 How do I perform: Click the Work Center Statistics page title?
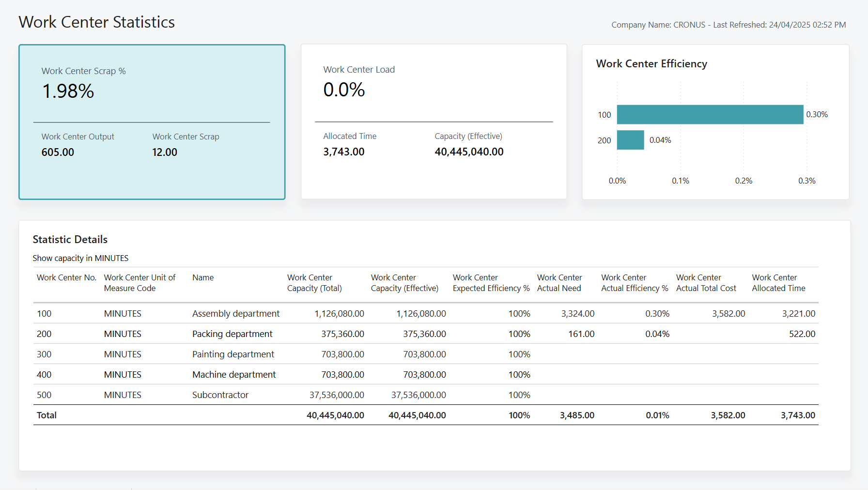[x=96, y=22]
